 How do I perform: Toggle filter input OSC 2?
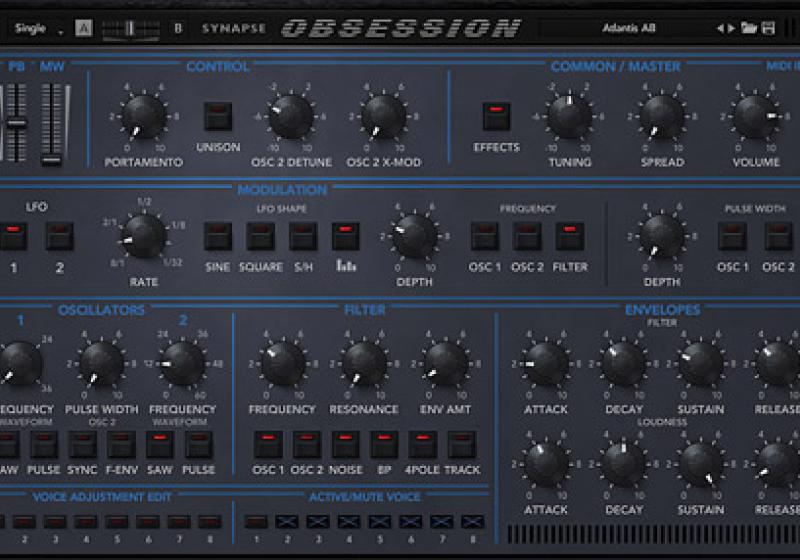point(307,444)
